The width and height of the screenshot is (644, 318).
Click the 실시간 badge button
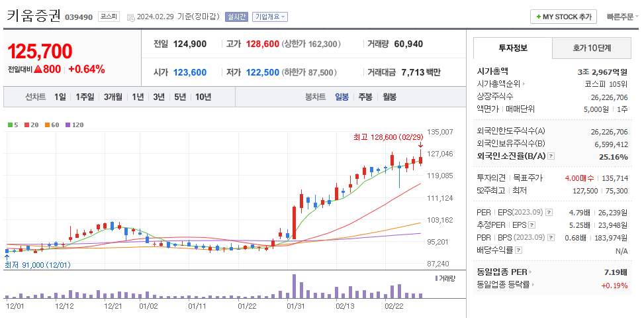tap(236, 17)
